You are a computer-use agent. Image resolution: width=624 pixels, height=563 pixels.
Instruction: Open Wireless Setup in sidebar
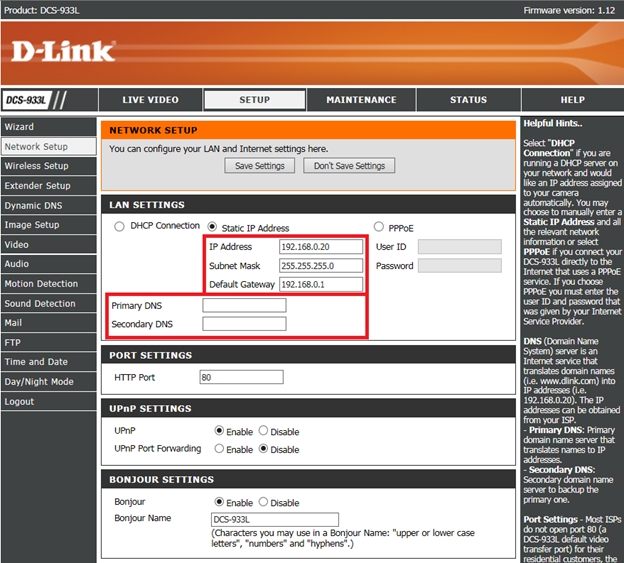[x=36, y=166]
